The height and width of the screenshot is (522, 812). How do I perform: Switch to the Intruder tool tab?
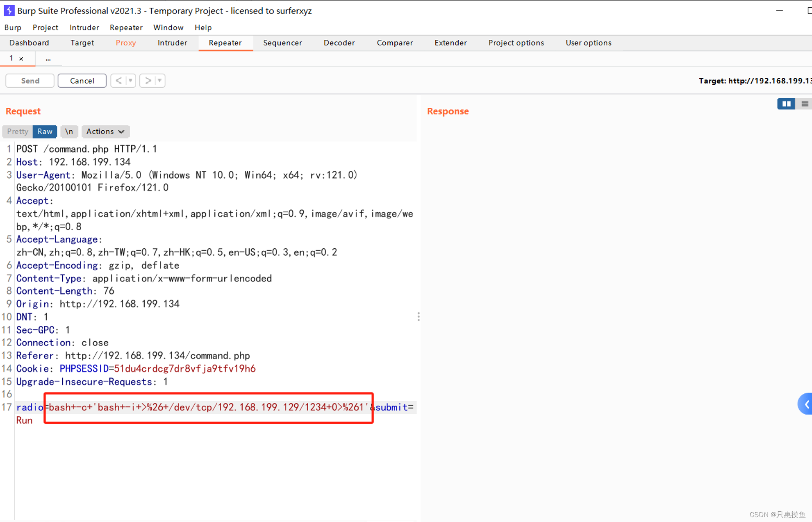click(x=172, y=43)
